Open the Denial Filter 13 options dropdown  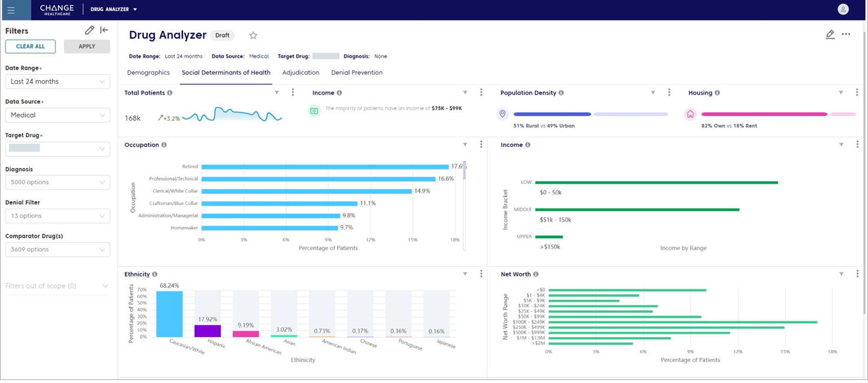coord(58,216)
